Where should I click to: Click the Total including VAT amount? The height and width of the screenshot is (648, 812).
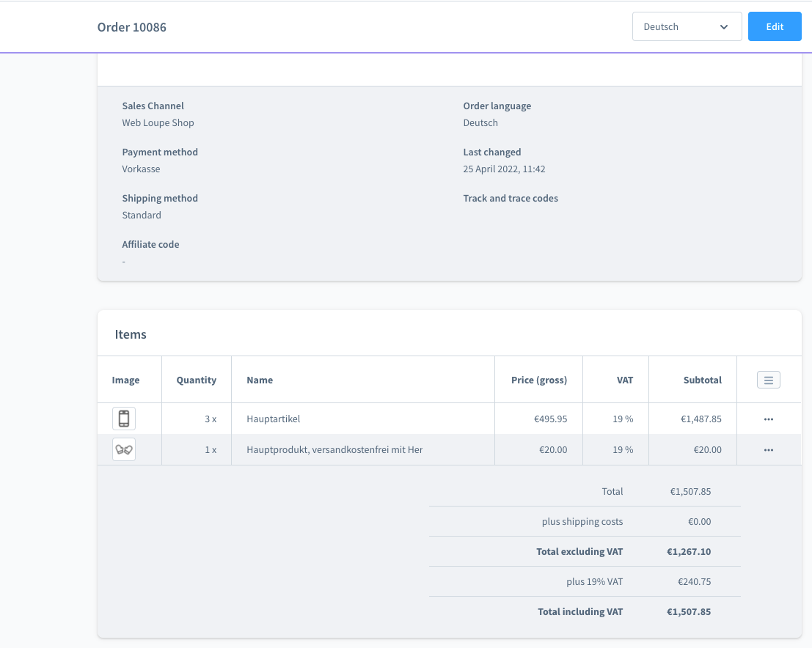(x=689, y=612)
